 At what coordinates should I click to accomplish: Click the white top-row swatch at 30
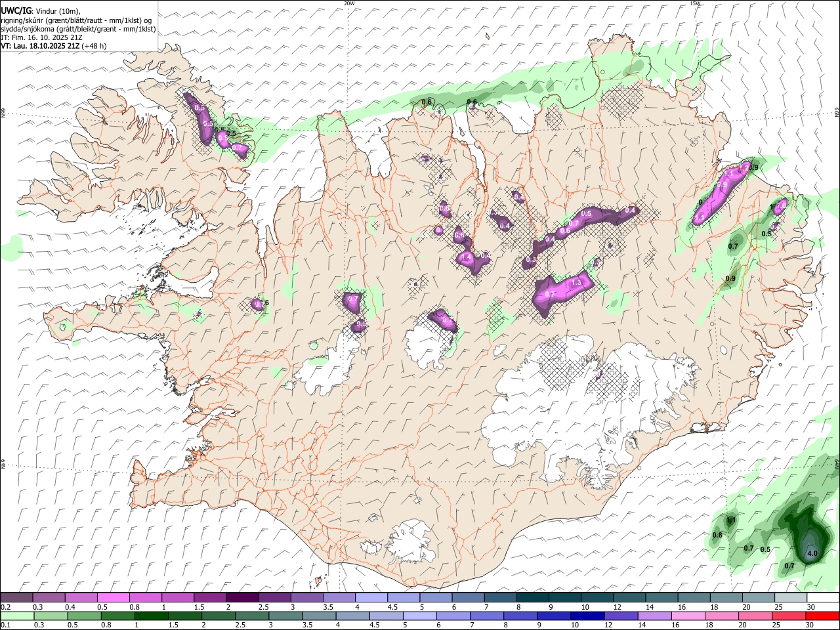pyautogui.click(x=822, y=598)
